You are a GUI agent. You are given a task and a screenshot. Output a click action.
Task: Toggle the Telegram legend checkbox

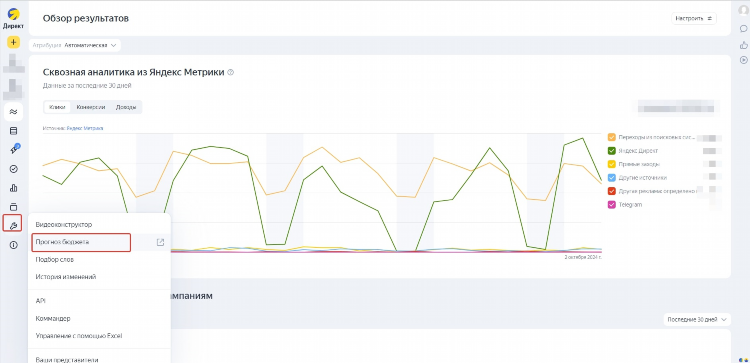pyautogui.click(x=611, y=205)
